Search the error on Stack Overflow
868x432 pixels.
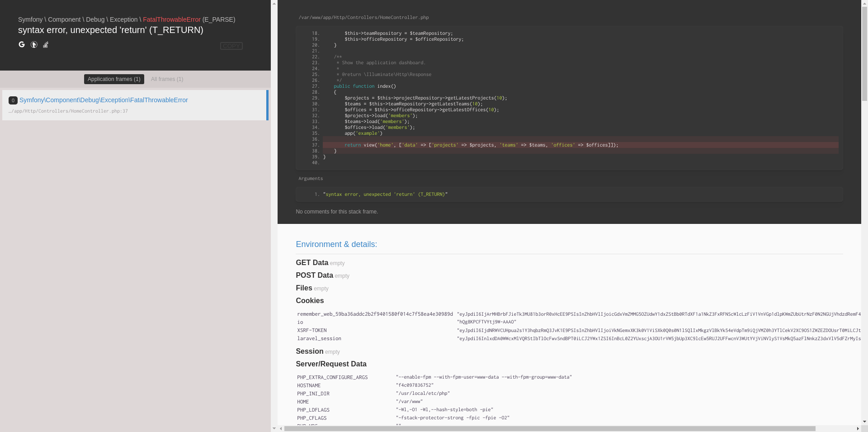tap(45, 45)
